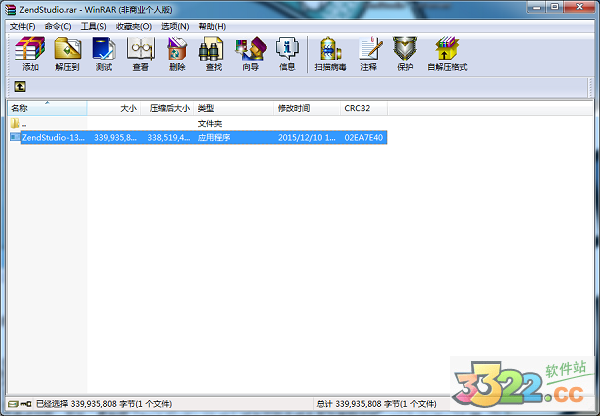Click the Add (添加) toolbar icon

(30, 54)
